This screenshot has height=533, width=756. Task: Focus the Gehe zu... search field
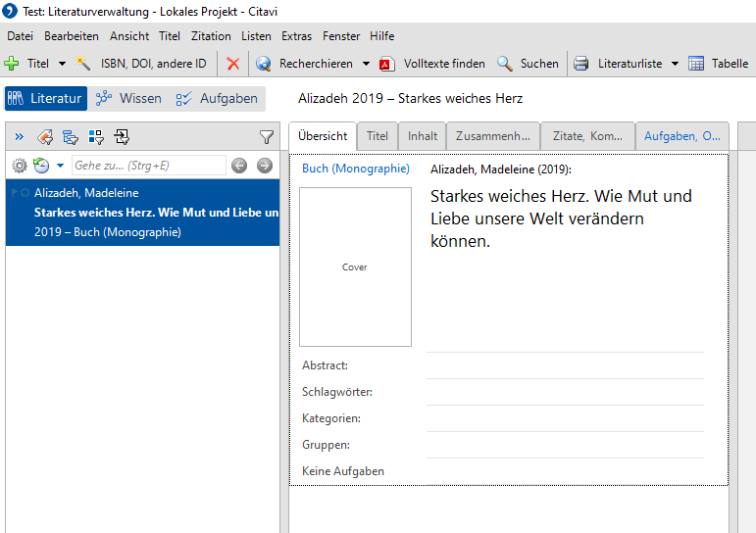(x=148, y=166)
